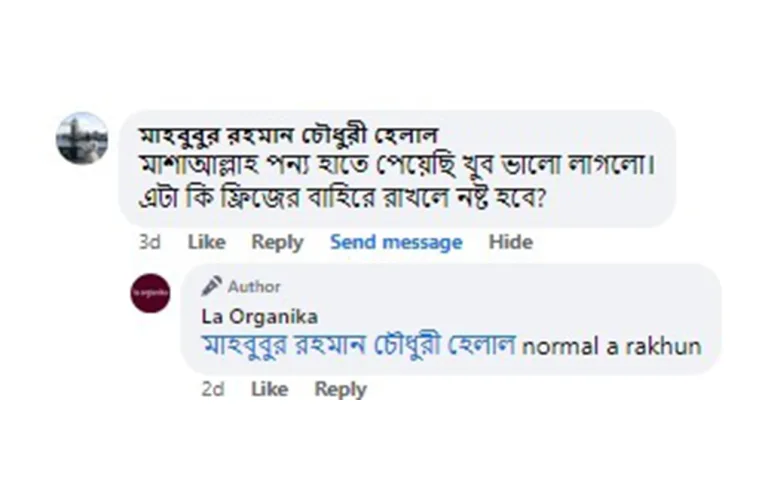This screenshot has height=498, width=768.
Task: Like the 3d-old customer comment
Action: [x=206, y=242]
